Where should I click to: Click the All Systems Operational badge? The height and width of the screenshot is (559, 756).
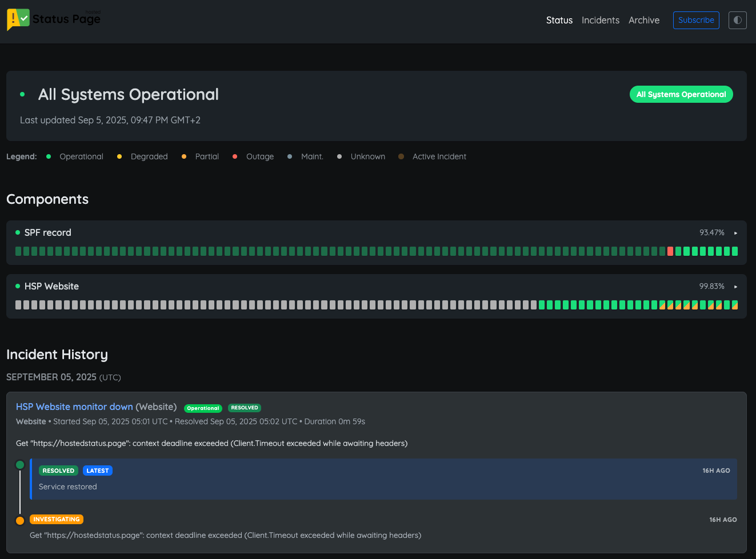coord(681,94)
